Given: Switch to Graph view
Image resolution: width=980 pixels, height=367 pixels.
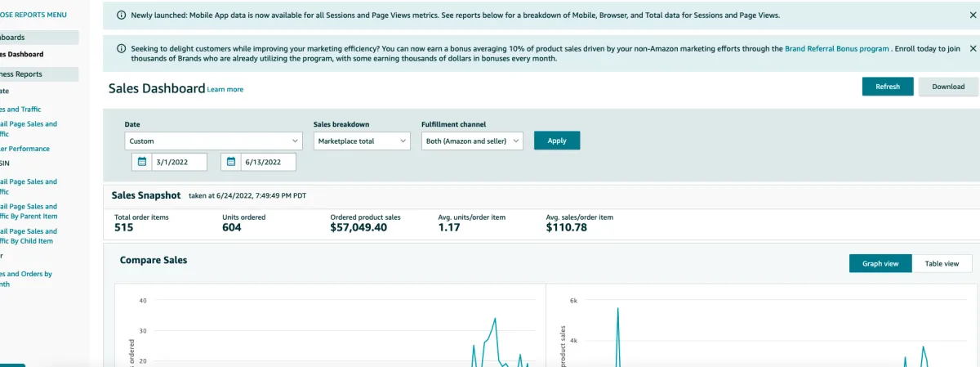Looking at the screenshot, I should [x=880, y=263].
